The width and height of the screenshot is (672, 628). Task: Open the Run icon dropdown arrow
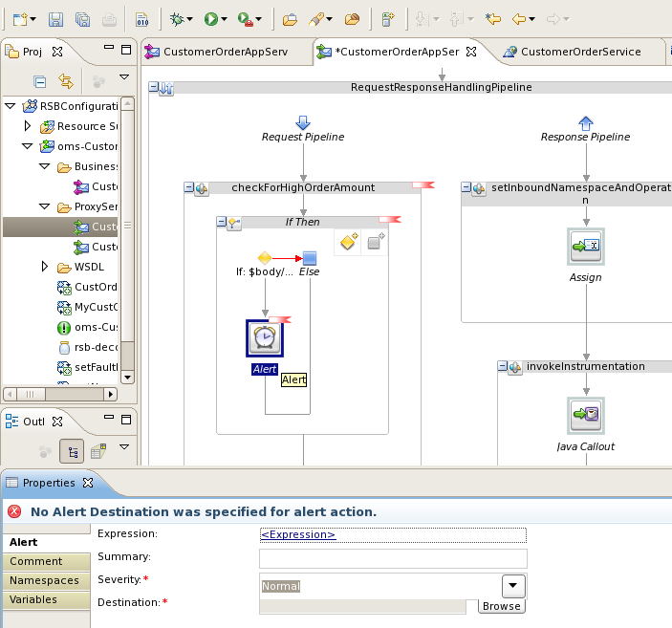pos(224,19)
